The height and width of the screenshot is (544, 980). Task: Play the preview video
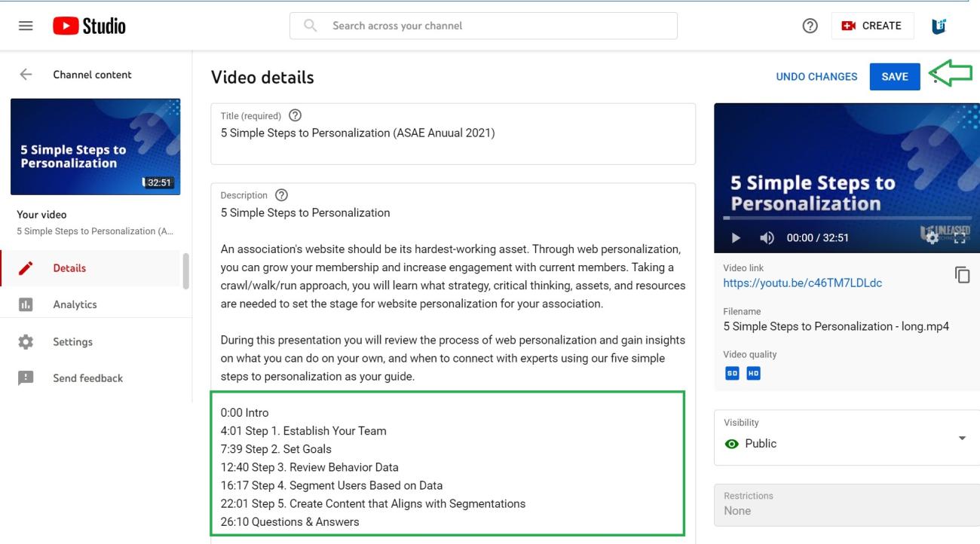[x=736, y=237]
